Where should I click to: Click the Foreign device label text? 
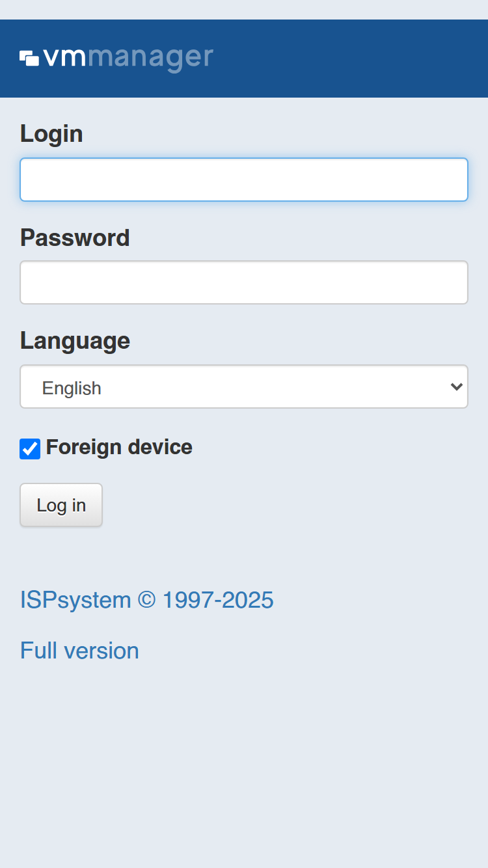[x=119, y=447]
